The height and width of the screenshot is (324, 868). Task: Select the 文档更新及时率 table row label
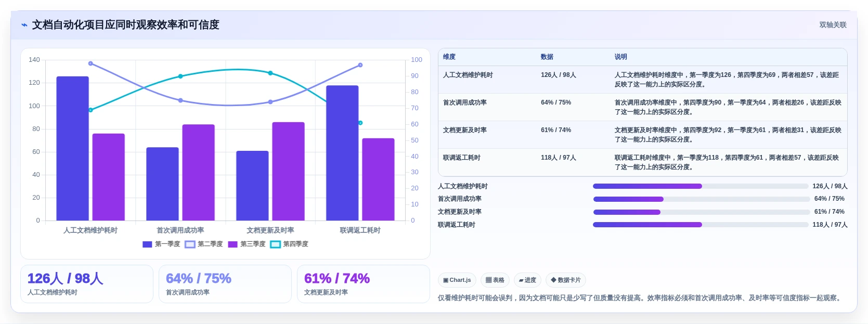(465, 130)
